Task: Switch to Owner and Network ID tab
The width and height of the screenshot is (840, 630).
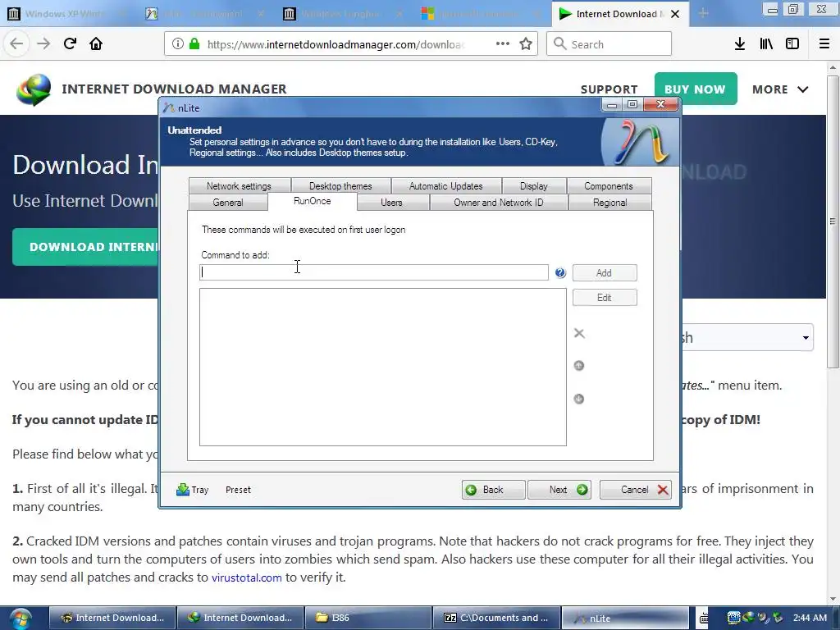Action: pyautogui.click(x=498, y=203)
